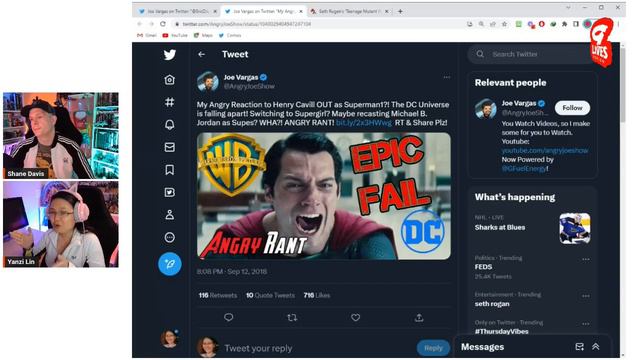Go to Home timeline icon
This screenshot has width=640, height=360.
[x=169, y=80]
